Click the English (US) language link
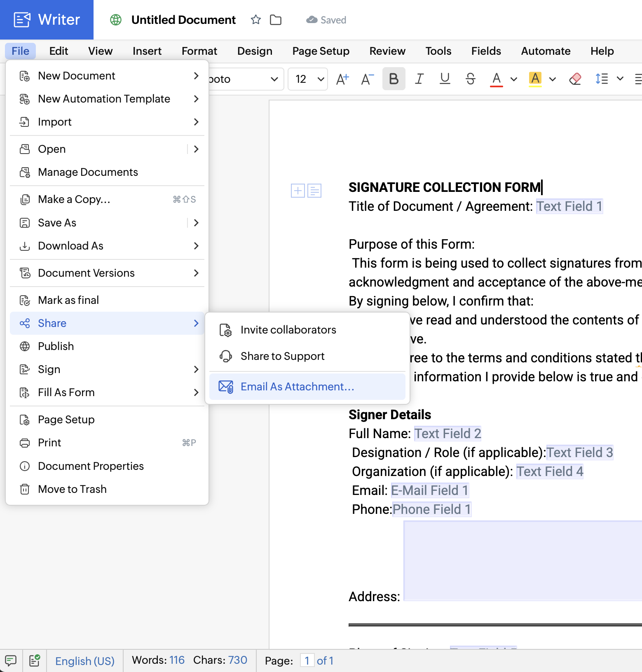The image size is (642, 672). pos(85,661)
